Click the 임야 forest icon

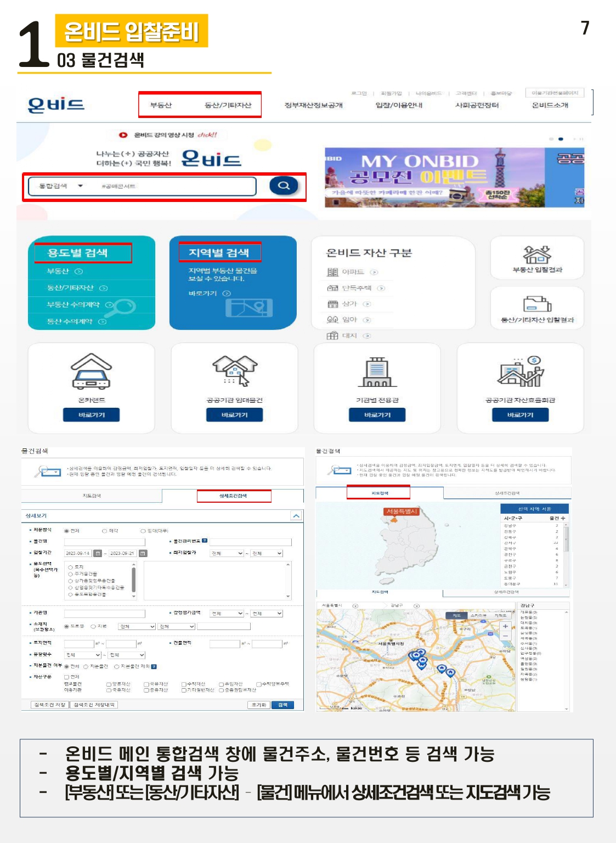[332, 319]
